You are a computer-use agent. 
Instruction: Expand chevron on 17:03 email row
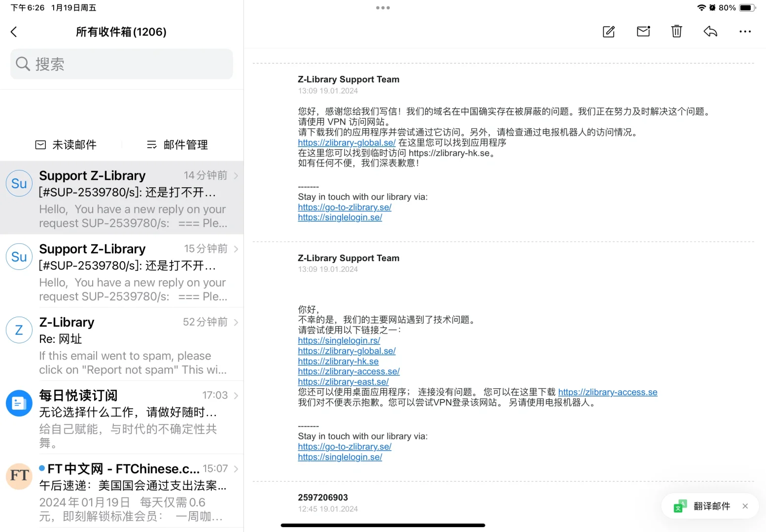tap(236, 396)
